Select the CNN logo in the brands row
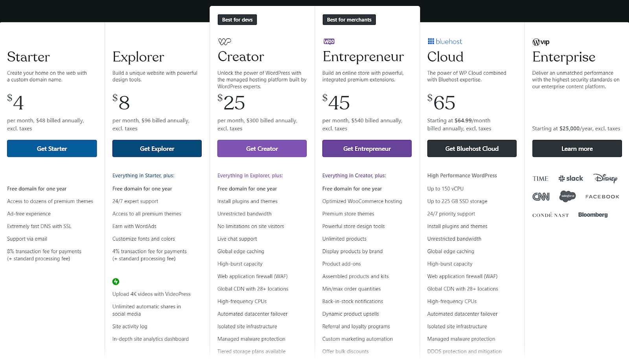Screen dimensions: 629x364 [541, 196]
